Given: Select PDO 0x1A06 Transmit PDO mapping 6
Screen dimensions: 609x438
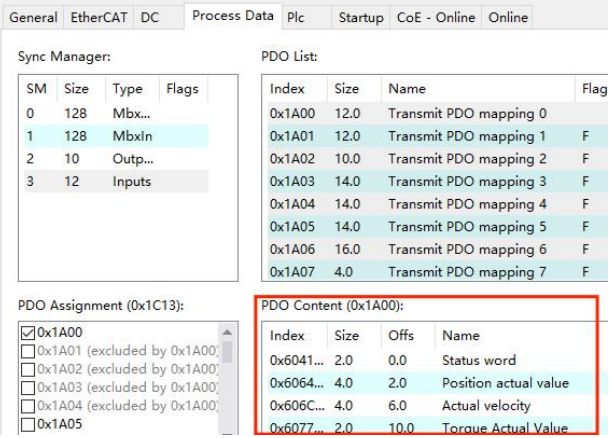Looking at the screenshot, I should tap(437, 249).
